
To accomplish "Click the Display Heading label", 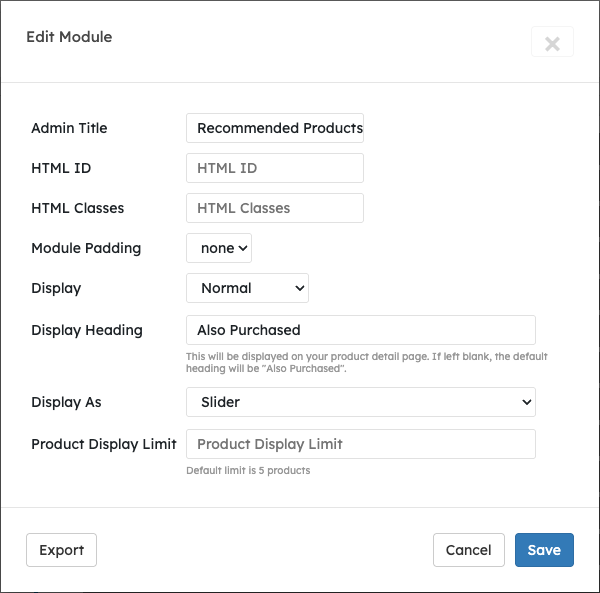I will click(87, 330).
